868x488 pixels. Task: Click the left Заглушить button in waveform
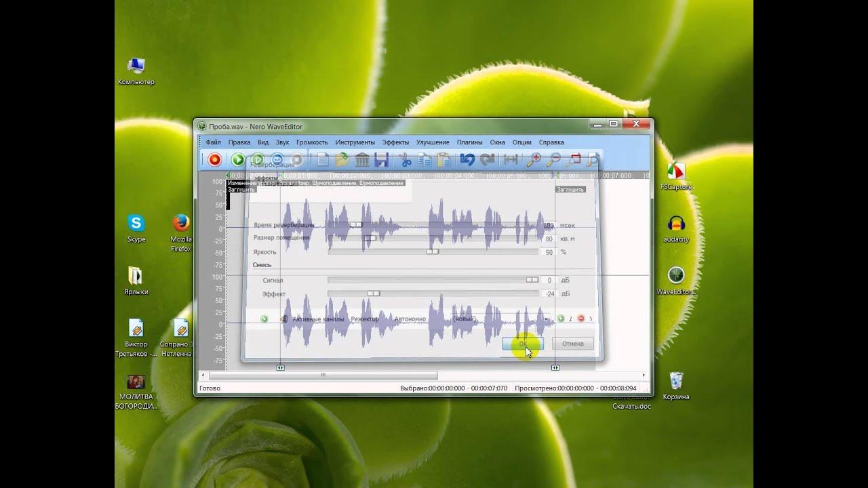[x=241, y=190]
